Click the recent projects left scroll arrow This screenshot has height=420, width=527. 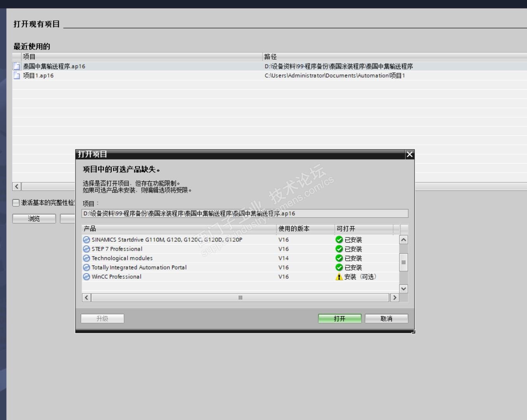(17, 186)
